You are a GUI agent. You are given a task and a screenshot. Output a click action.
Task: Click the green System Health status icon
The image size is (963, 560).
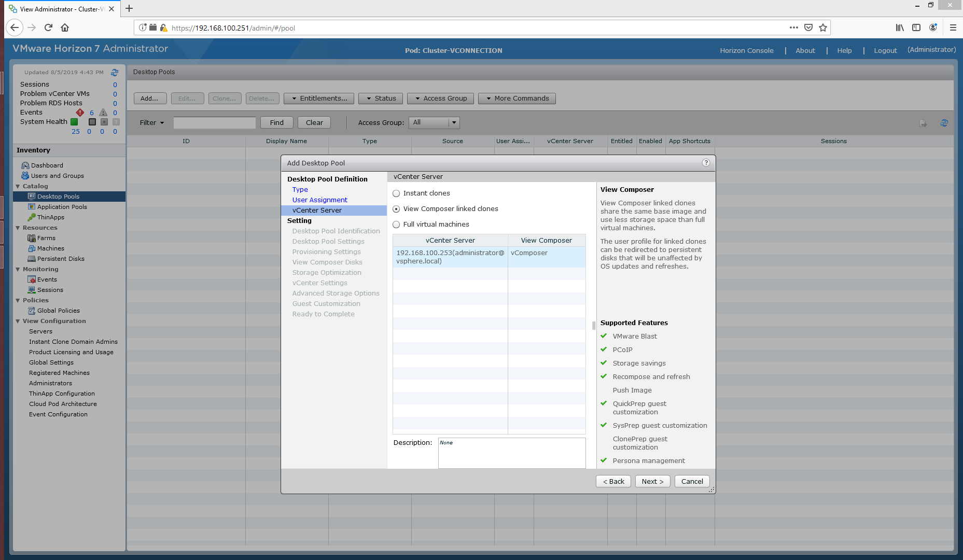pyautogui.click(x=74, y=122)
